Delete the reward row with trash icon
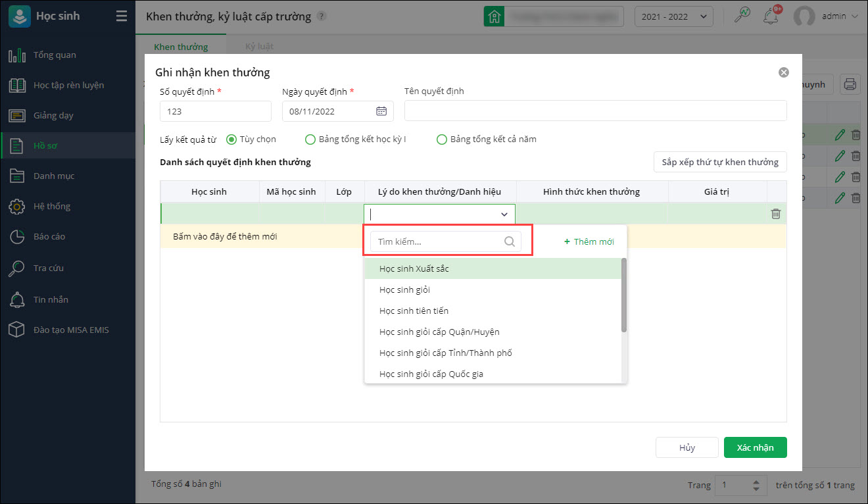The height and width of the screenshot is (504, 868). point(776,214)
